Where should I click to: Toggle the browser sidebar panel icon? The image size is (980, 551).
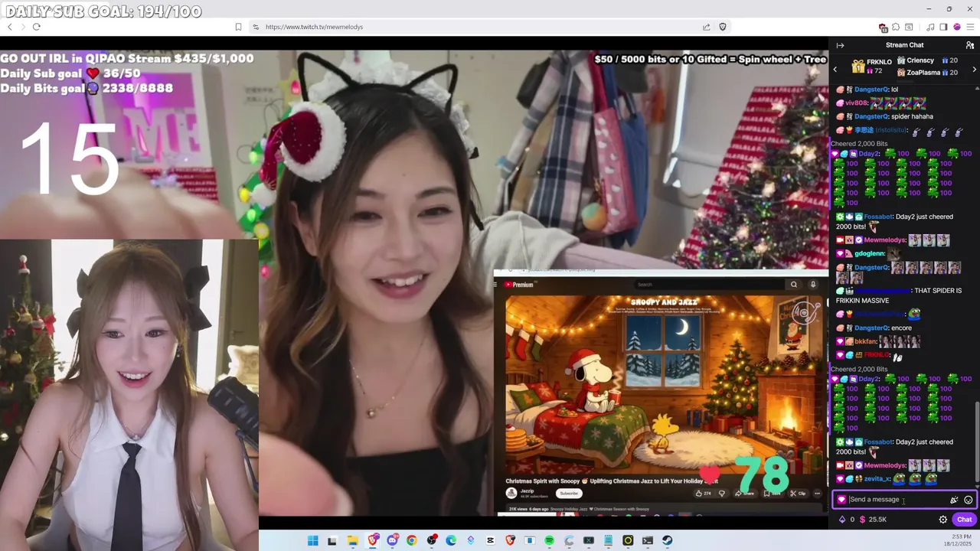(943, 27)
